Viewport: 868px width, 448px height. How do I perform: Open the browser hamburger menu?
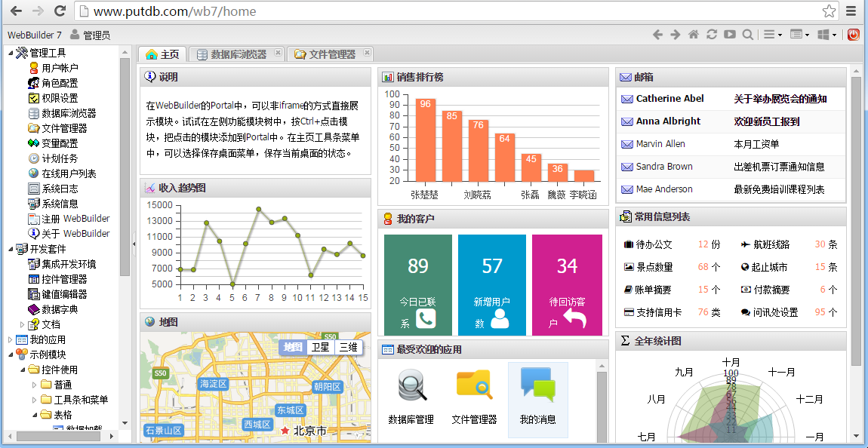852,11
